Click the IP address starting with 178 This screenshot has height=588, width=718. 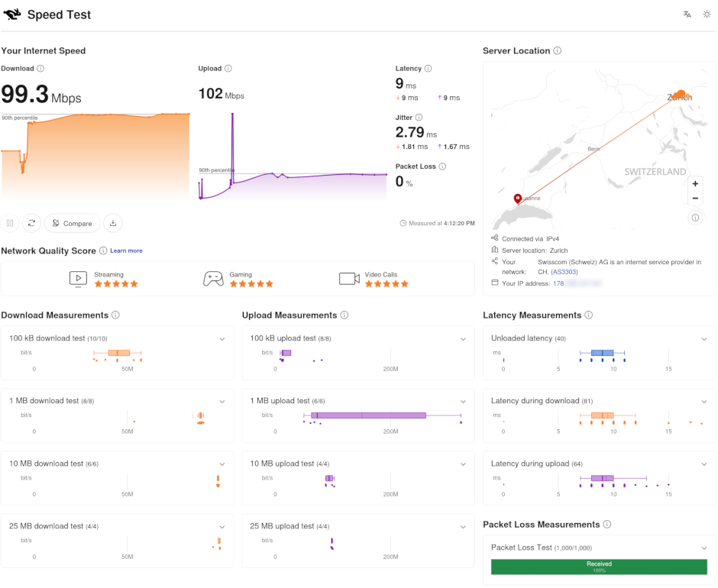pos(558,283)
